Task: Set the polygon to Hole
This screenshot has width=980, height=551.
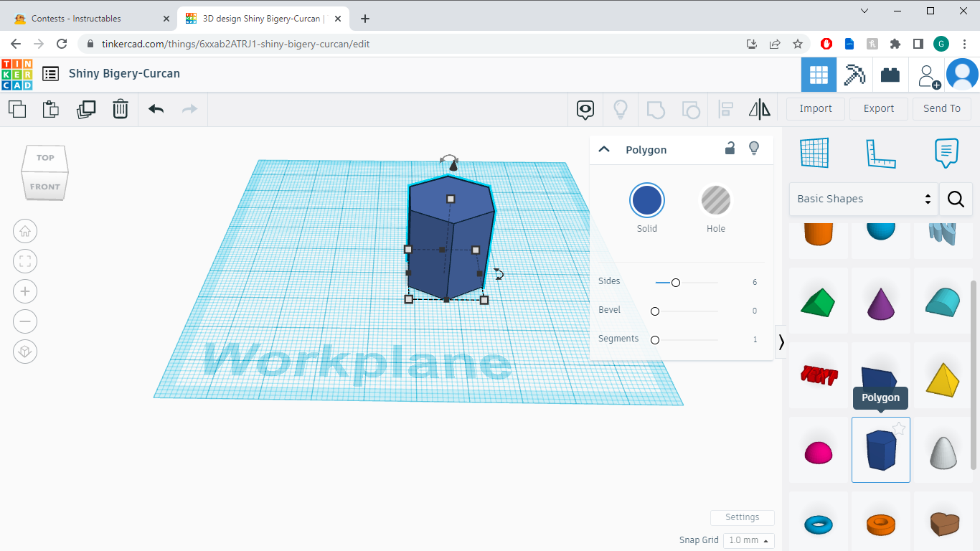Action: (716, 201)
